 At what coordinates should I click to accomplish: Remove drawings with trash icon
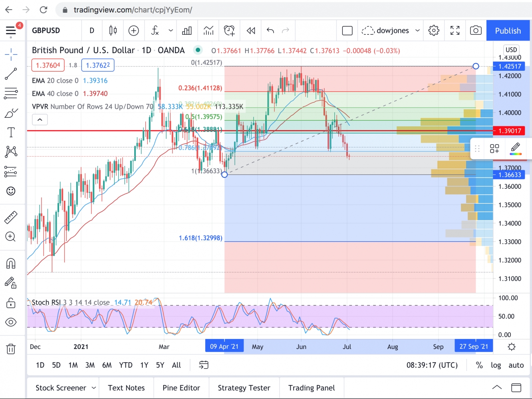point(11,349)
